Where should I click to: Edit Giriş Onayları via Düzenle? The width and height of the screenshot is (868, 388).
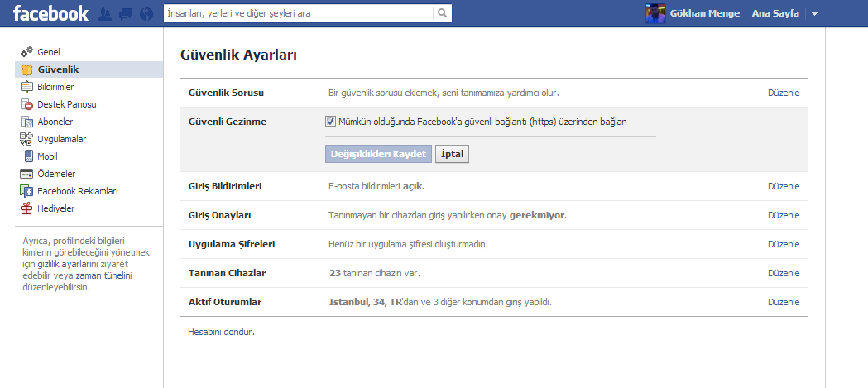784,215
